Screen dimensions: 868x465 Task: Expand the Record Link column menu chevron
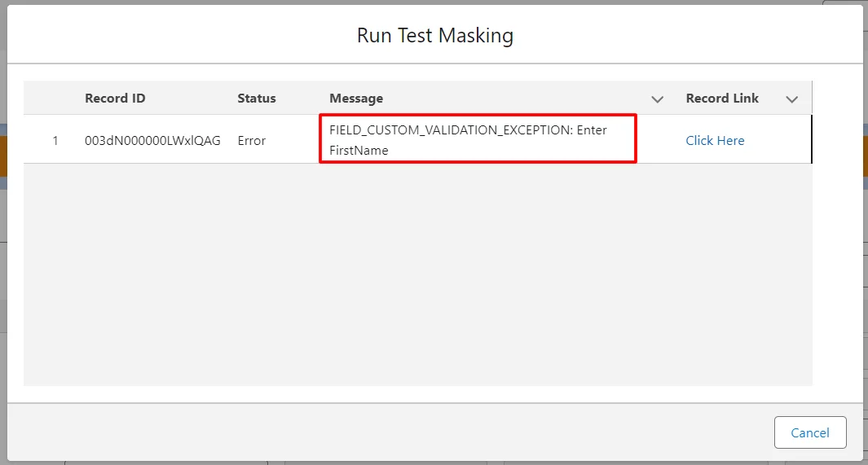point(791,99)
